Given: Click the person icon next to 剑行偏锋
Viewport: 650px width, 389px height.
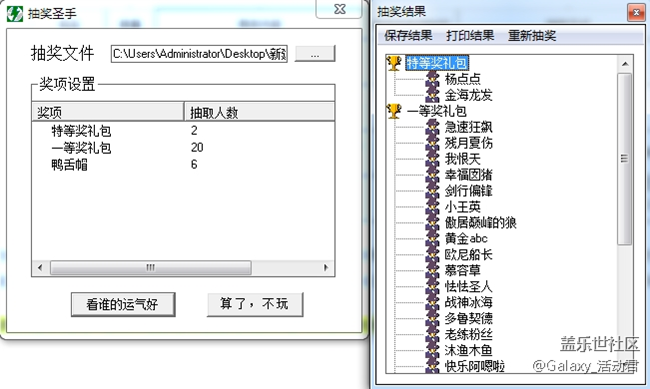Looking at the screenshot, I should (433, 191).
